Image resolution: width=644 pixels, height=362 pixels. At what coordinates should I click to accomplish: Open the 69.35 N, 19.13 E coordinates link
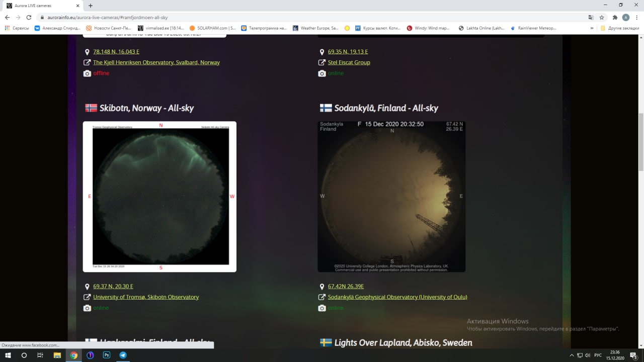click(x=348, y=52)
